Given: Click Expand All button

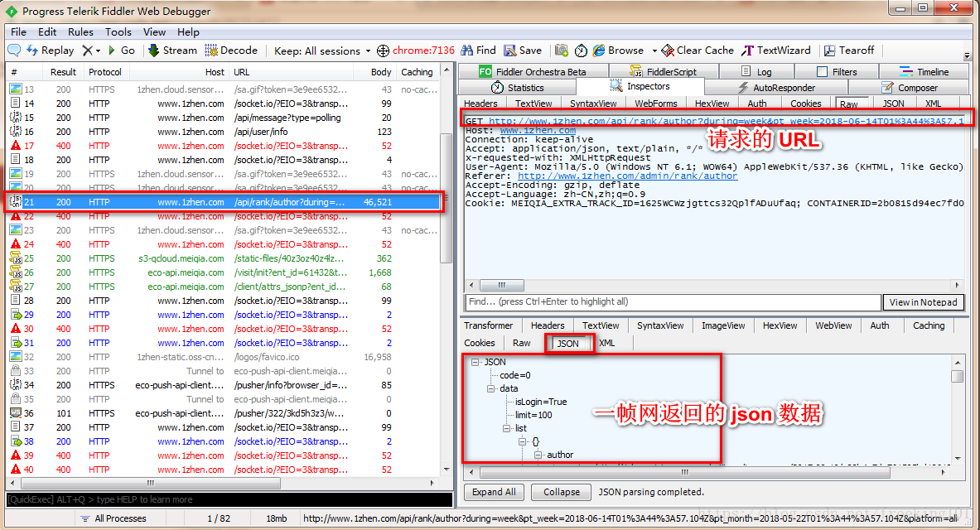Looking at the screenshot, I should tap(494, 492).
